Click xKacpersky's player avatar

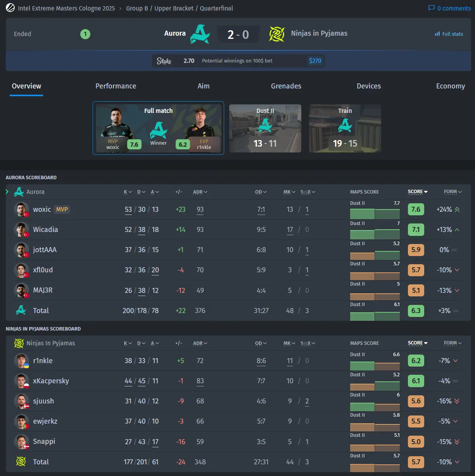pos(21,381)
